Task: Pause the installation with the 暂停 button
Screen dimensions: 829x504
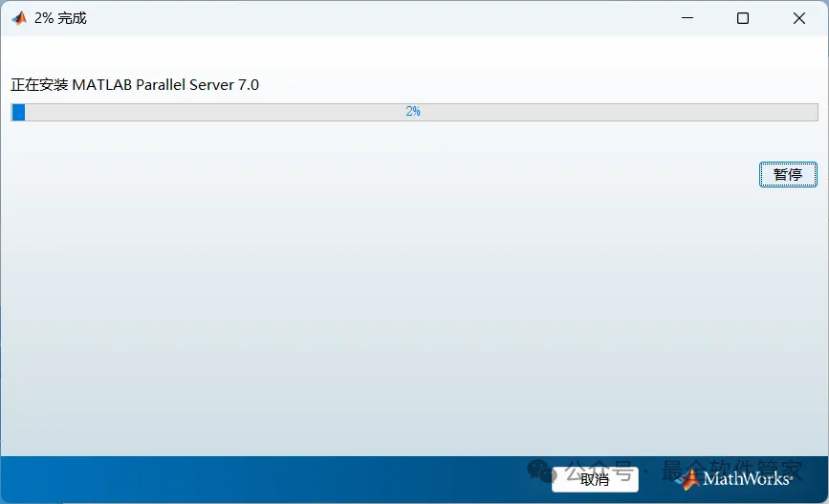Action: pos(788,174)
